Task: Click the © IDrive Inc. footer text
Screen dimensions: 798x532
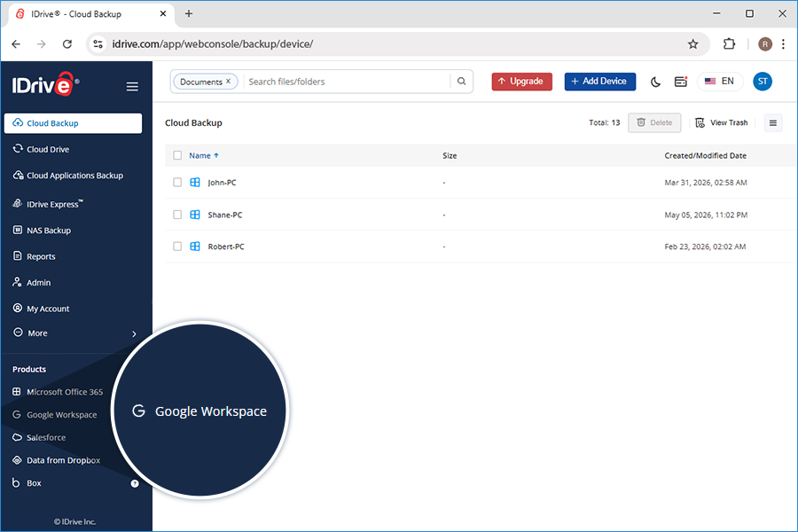Action: 74,522
